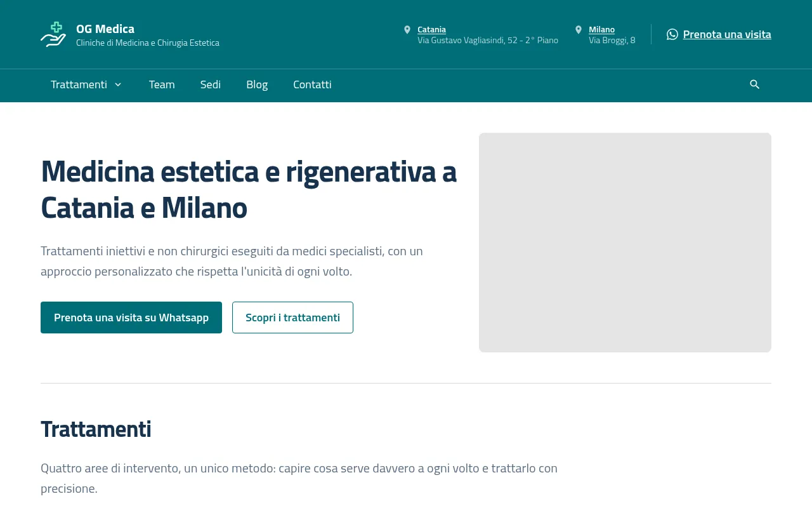Select the Scopri i trattamenti button

(x=292, y=317)
